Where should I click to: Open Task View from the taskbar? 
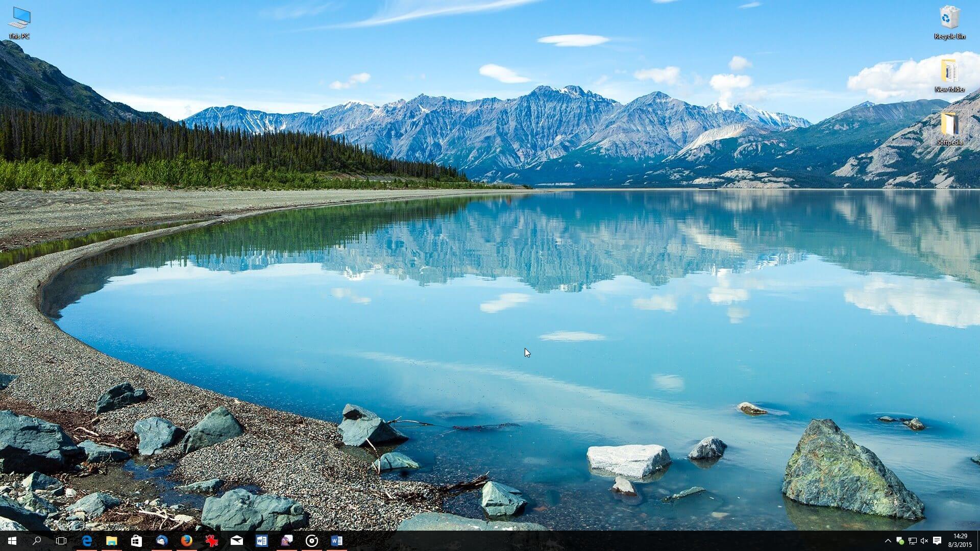[61, 541]
